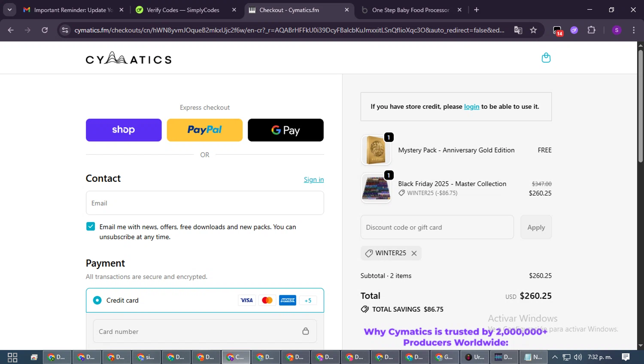The width and height of the screenshot is (644, 364).
Task: Pay with the Shop Pay button
Action: (124, 130)
